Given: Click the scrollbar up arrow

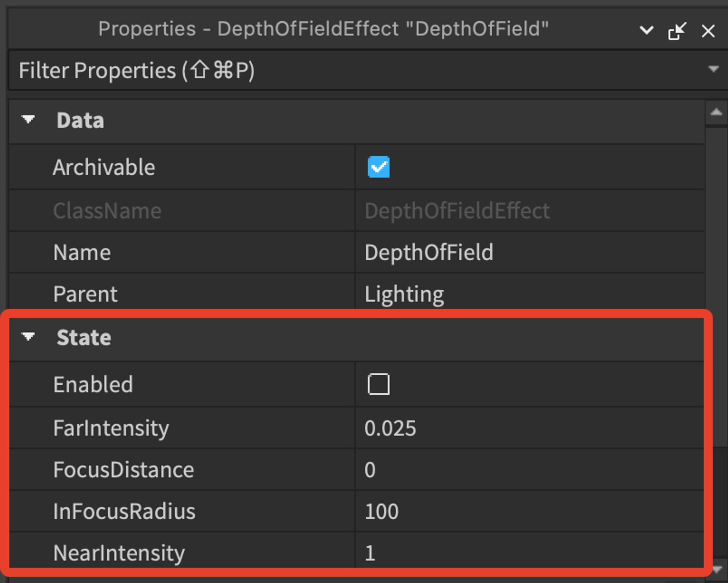Looking at the screenshot, I should [x=716, y=112].
